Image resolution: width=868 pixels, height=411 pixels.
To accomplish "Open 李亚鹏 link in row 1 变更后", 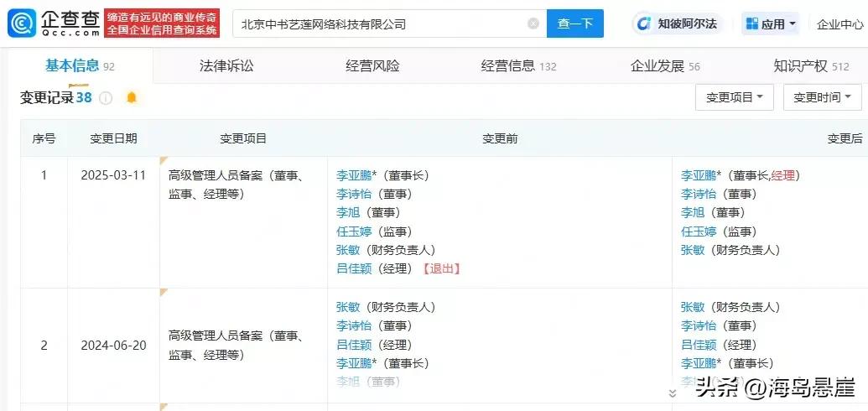I will [x=699, y=175].
